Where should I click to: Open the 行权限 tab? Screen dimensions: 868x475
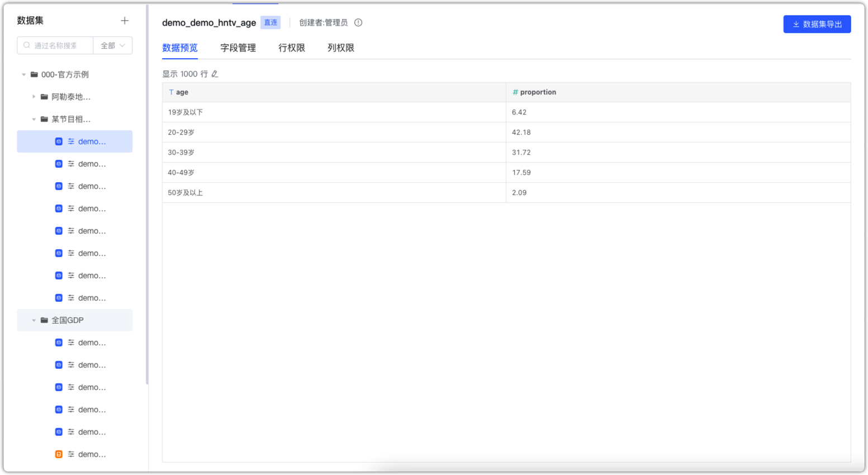coord(291,47)
